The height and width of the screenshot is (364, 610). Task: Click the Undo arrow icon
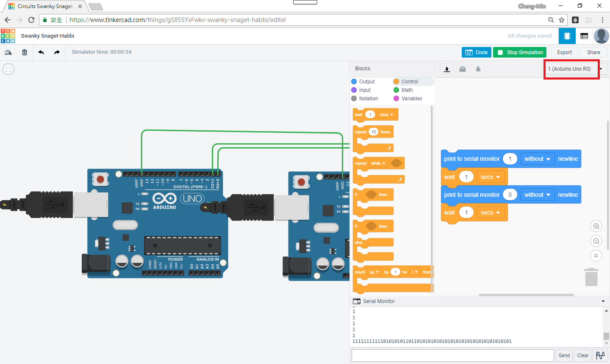tap(41, 52)
